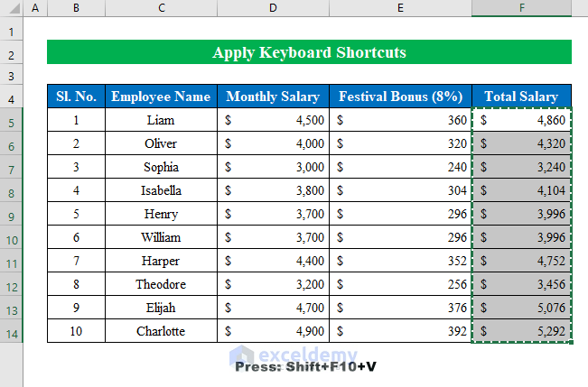The image size is (588, 387).
Task: Click Liam's total salary cell 4,860
Action: (x=521, y=120)
